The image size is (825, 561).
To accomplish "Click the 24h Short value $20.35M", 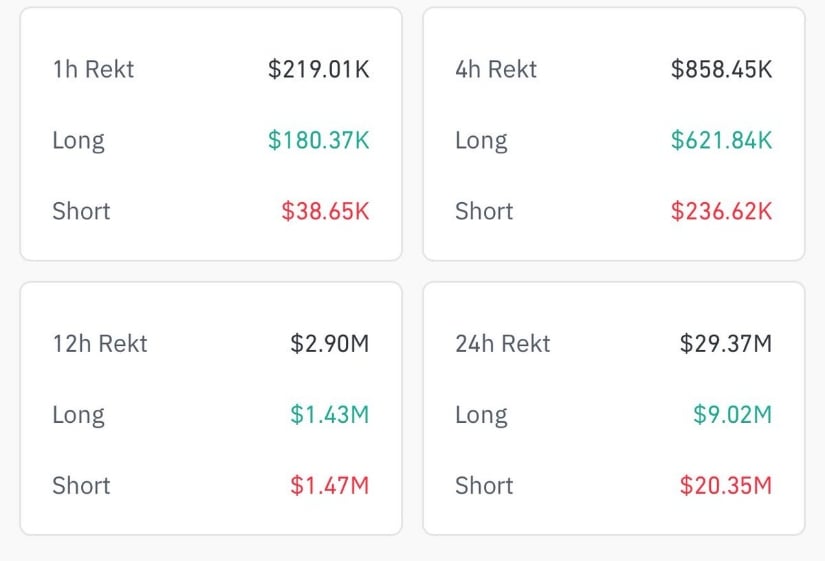I will (726, 485).
